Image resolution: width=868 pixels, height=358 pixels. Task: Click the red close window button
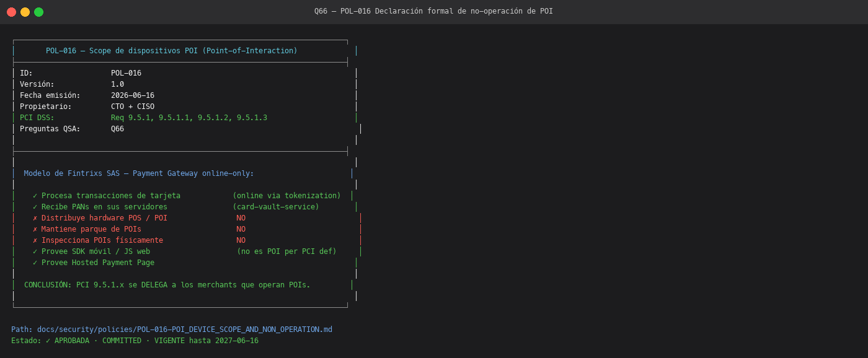pos(11,12)
